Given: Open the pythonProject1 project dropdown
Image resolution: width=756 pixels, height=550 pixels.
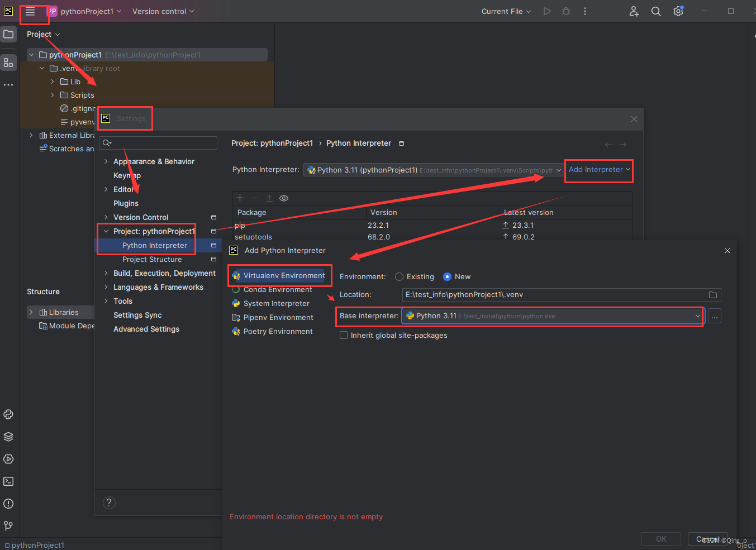Looking at the screenshot, I should [x=85, y=11].
